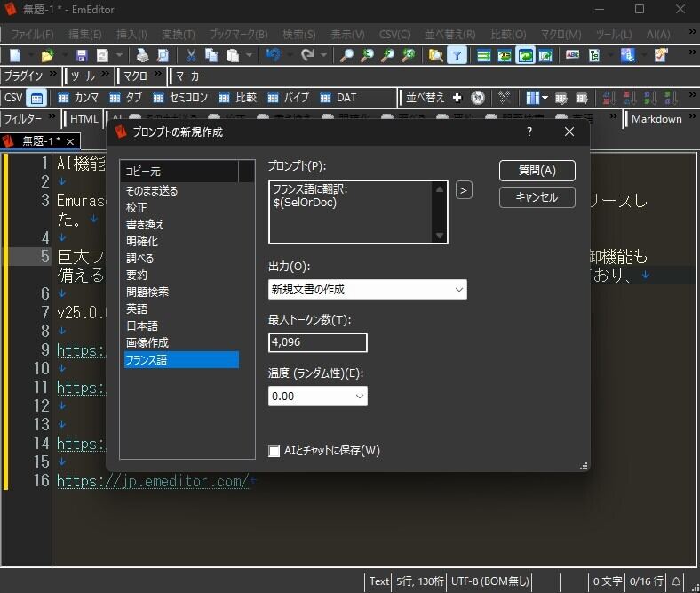The width and height of the screenshot is (700, 593).
Task: Click the セミコロン CSV mode icon
Action: pyautogui.click(x=158, y=98)
